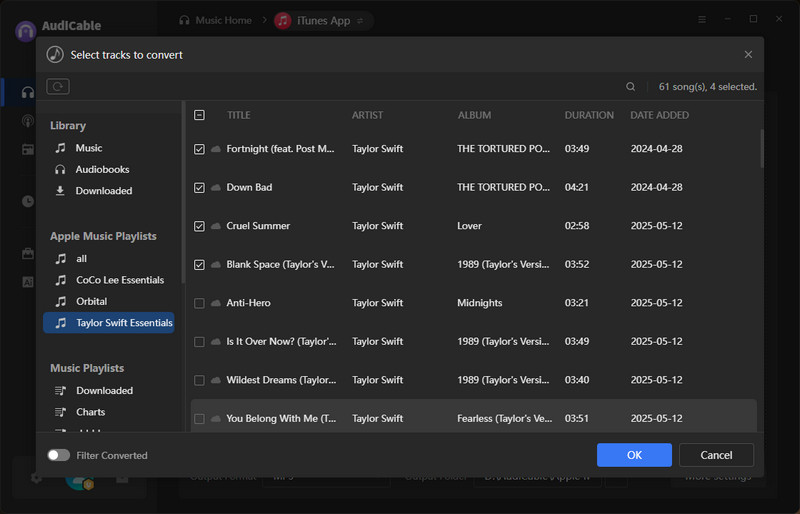
Task: Sort by the DURATION column header
Action: pos(589,115)
